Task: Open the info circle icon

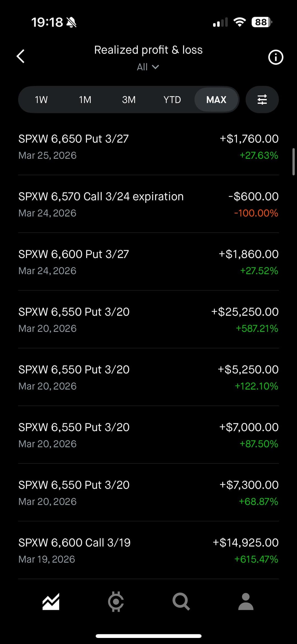Action: pyautogui.click(x=276, y=57)
